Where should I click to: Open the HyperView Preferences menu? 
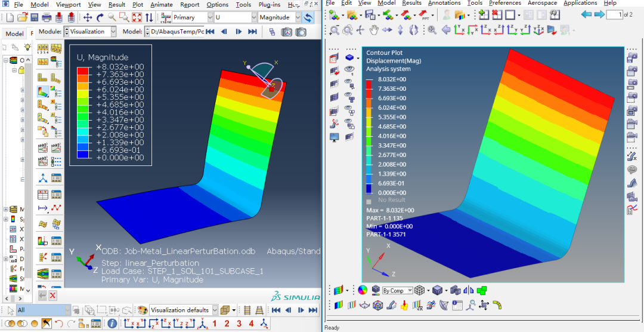coord(505,3)
